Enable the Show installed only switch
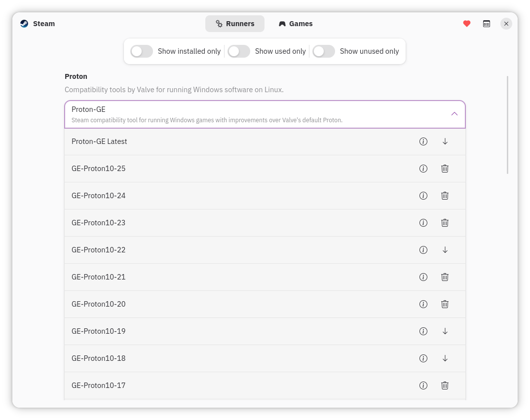 point(142,51)
